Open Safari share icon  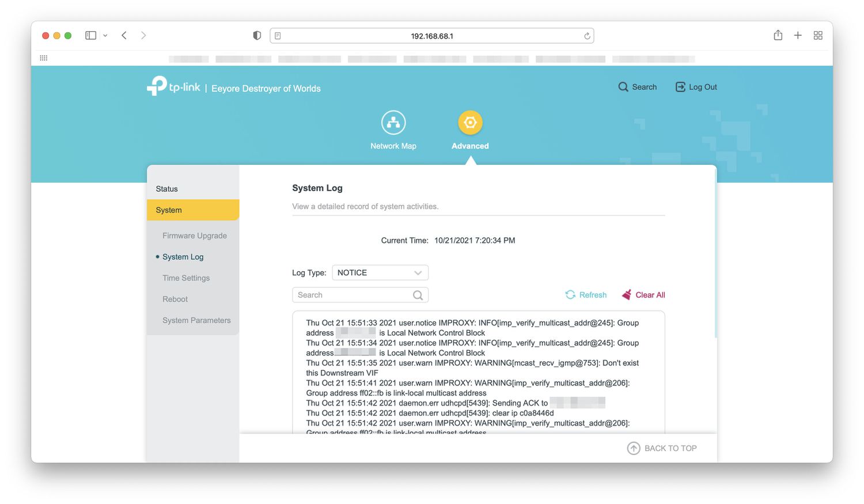(x=778, y=36)
